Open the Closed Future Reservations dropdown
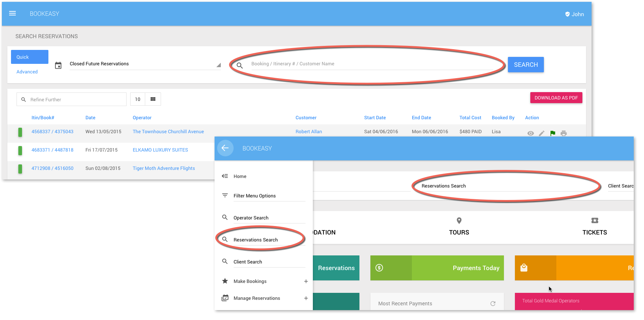This screenshot has width=644, height=320. click(145, 64)
